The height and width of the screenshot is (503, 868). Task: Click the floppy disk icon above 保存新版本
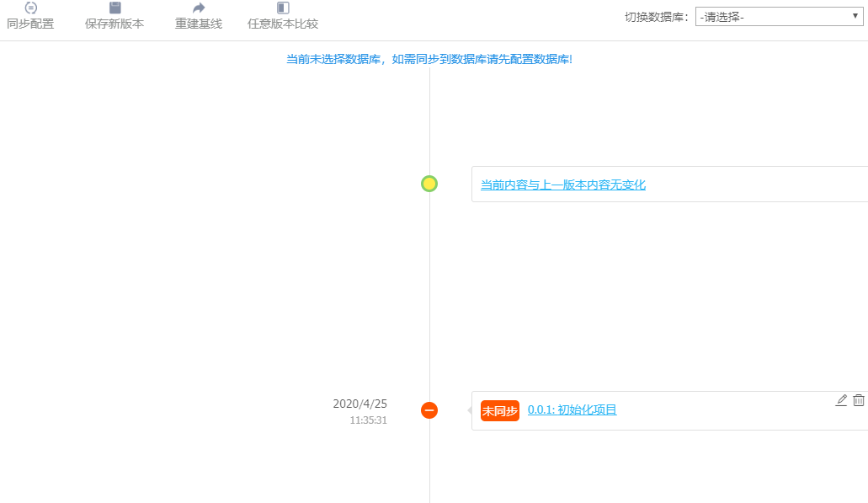[x=114, y=9]
